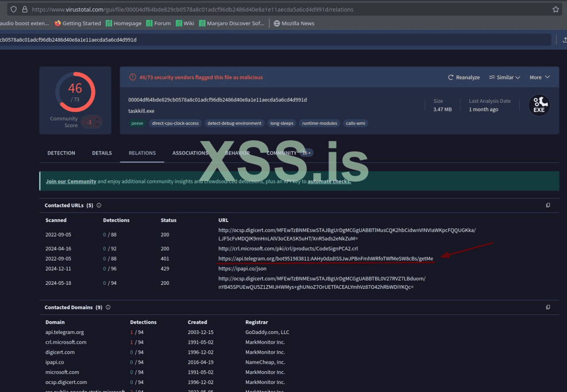
Task: Switch to the Detection tab
Action: point(61,153)
